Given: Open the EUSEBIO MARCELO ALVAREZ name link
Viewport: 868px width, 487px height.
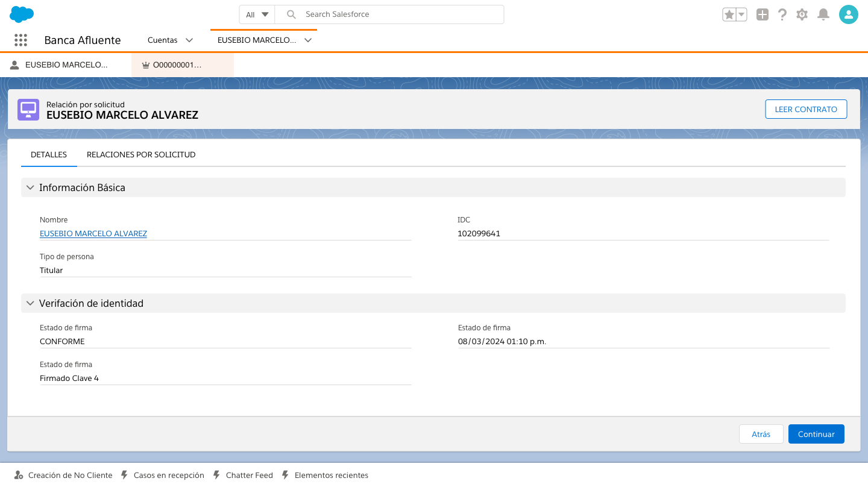Looking at the screenshot, I should tap(93, 233).
